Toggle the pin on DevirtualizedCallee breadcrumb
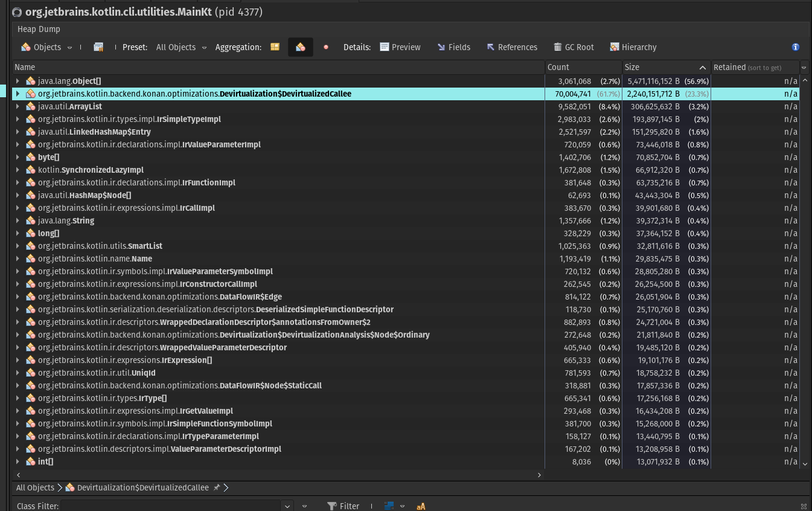The image size is (812, 511). coord(217,487)
